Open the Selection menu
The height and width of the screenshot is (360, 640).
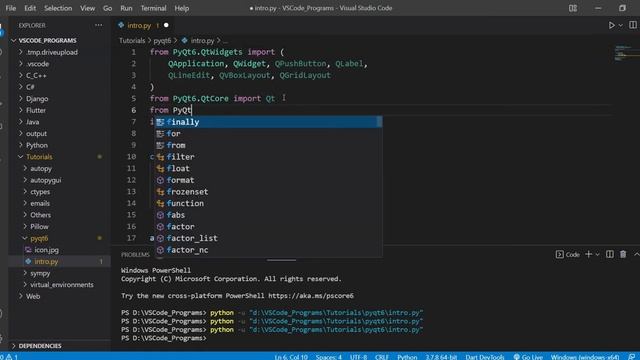tap(58, 8)
